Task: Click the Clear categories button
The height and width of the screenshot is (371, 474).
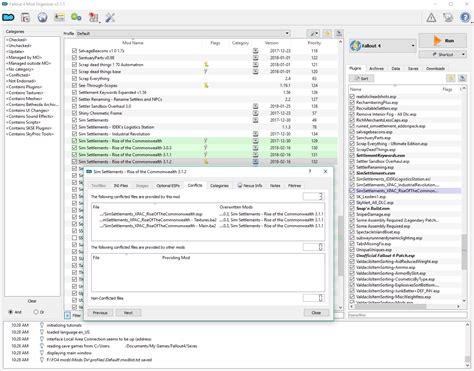Action: tap(32, 301)
